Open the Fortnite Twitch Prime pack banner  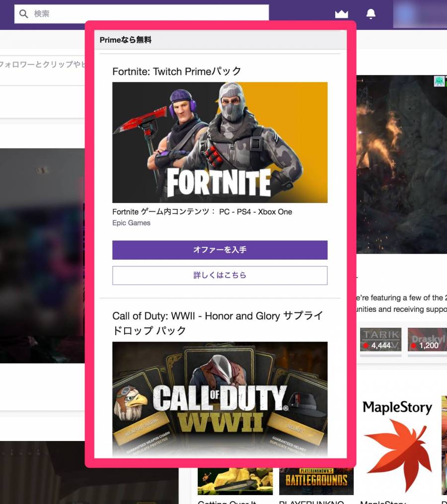(x=220, y=143)
